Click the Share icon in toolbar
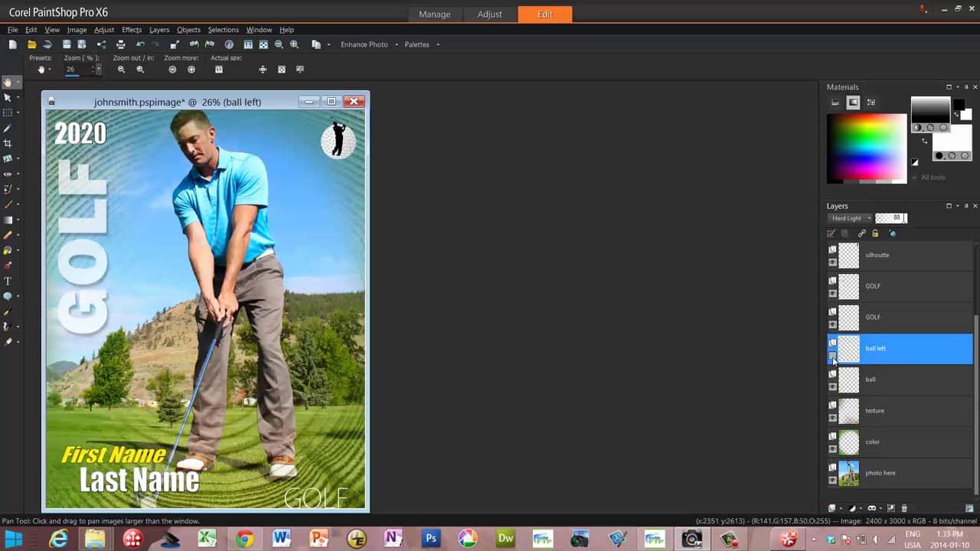The width and height of the screenshot is (980, 551). (101, 44)
